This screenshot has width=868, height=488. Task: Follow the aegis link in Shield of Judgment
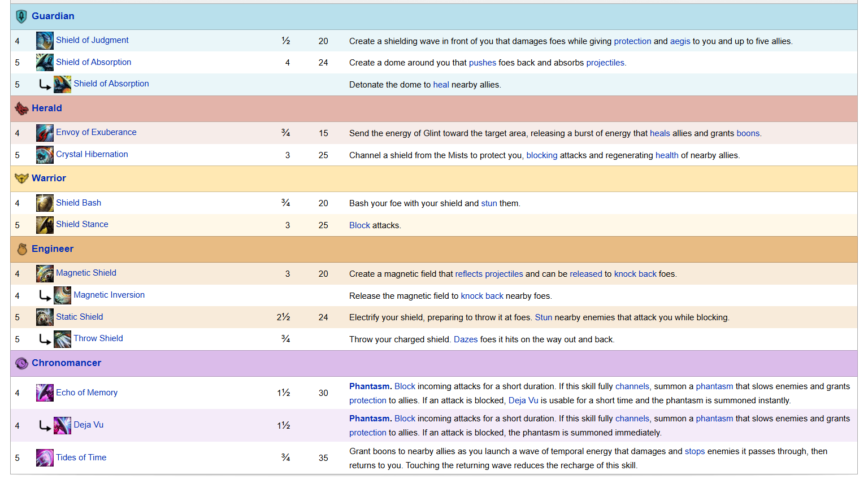pyautogui.click(x=680, y=41)
